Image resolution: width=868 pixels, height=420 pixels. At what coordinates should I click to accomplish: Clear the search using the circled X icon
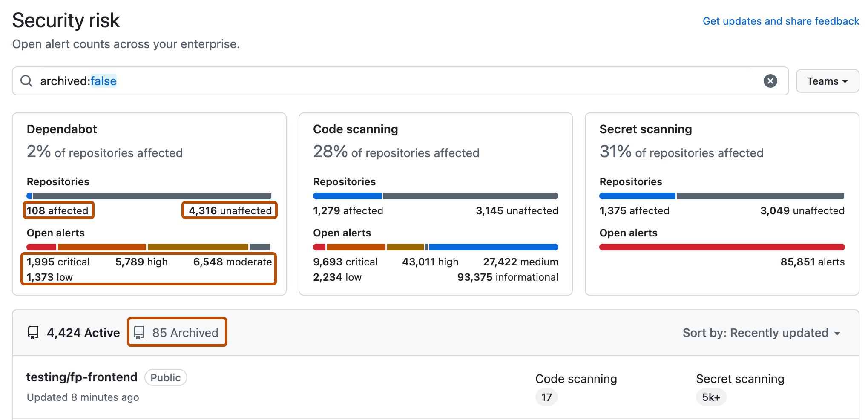tap(770, 81)
